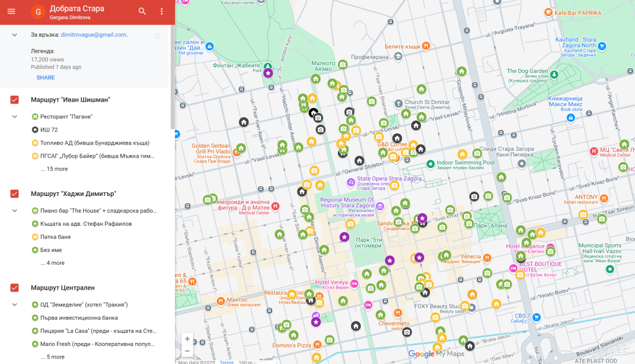
Task: Toggle the Маршрут "Хаджи Димитър" layer checkbox
Action: pyautogui.click(x=15, y=194)
